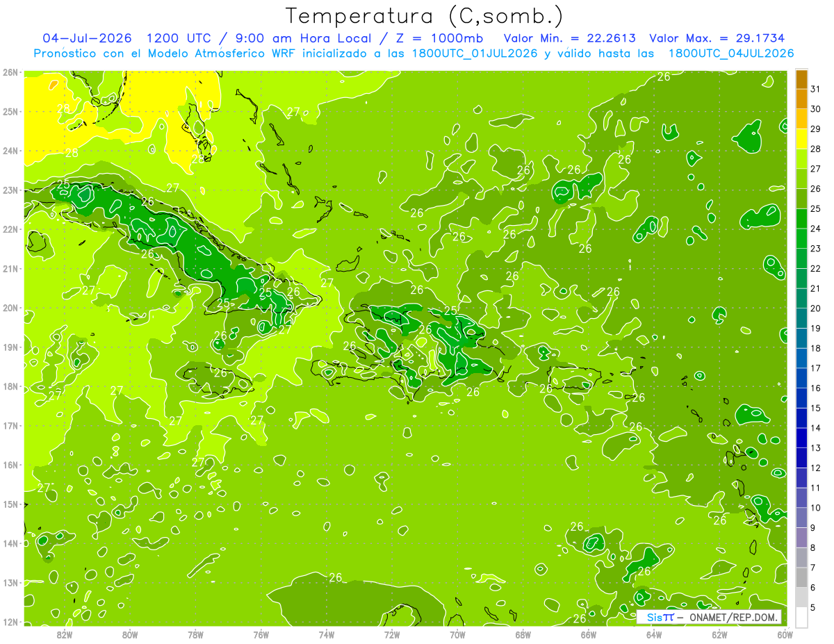Click the legend swatch between 25 and 26

pos(802,199)
